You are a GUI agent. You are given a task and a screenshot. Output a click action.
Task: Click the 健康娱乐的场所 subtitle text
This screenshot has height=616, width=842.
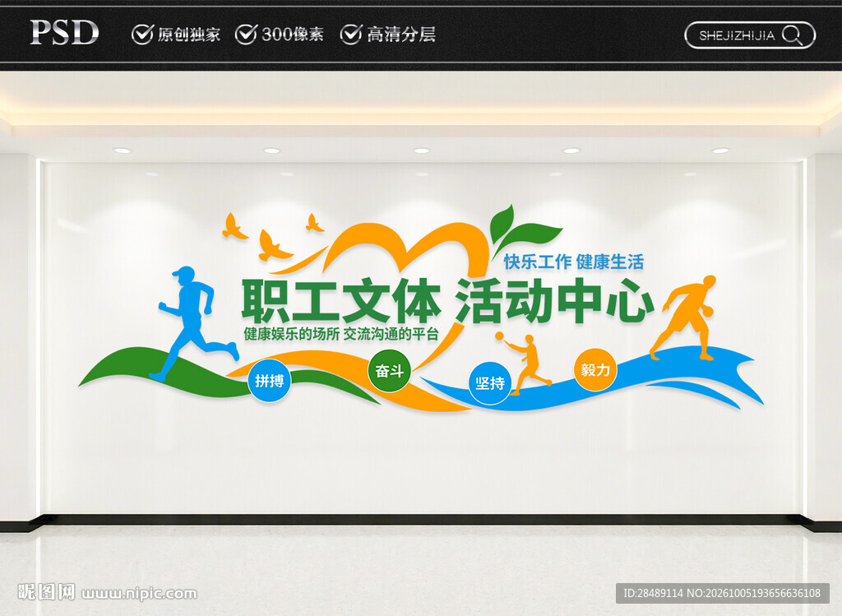292,334
